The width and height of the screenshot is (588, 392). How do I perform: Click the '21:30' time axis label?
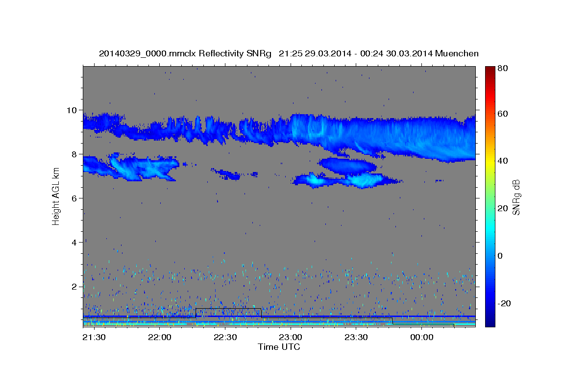tap(94, 337)
